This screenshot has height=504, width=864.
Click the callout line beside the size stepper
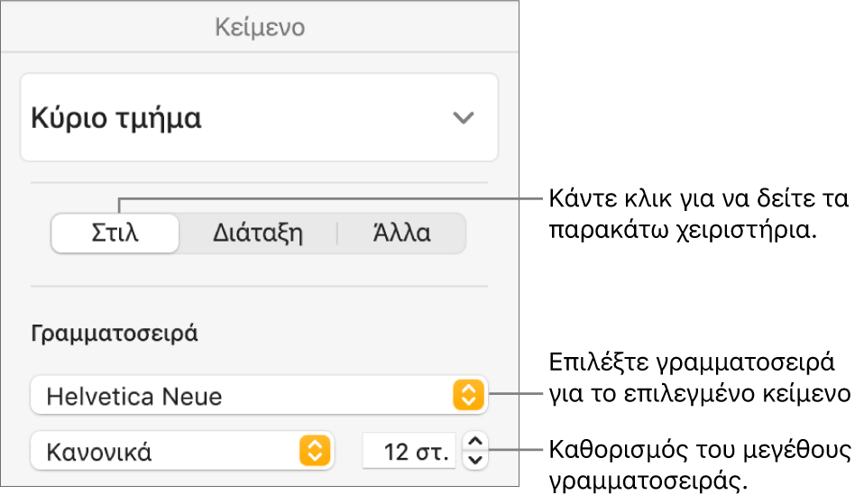[514, 449]
